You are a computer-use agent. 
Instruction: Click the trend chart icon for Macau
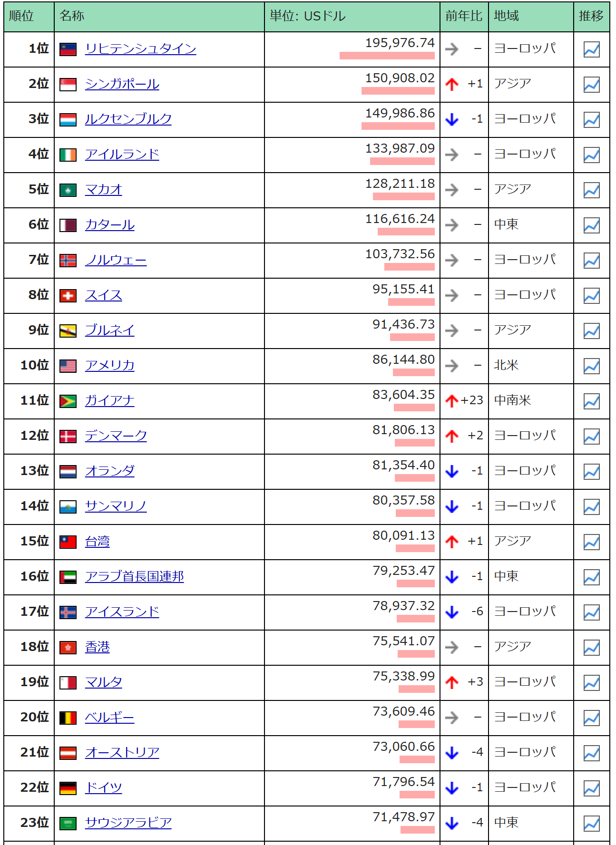(x=591, y=190)
